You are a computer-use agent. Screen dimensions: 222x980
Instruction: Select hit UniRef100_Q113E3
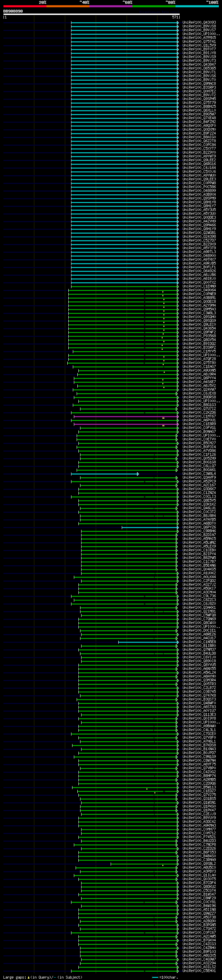coord(199,714)
